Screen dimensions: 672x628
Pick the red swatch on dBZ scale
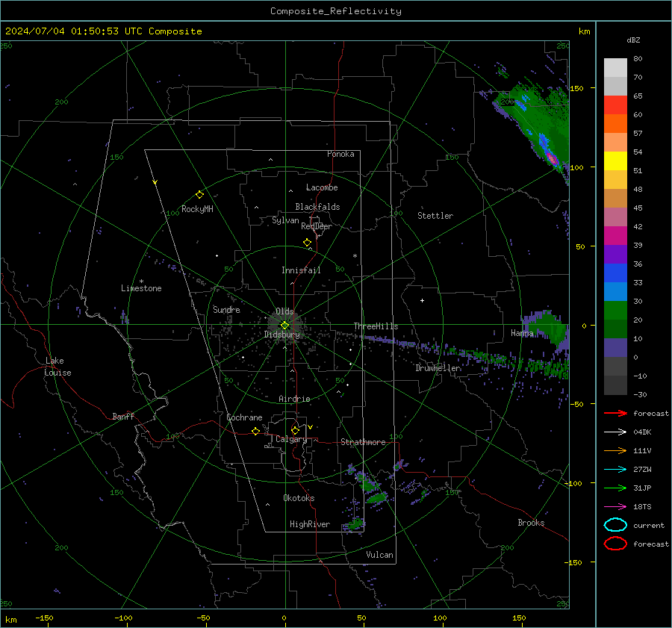(x=615, y=105)
